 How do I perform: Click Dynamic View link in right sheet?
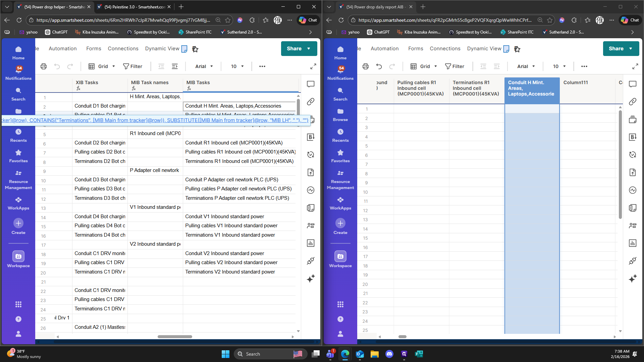point(484,49)
